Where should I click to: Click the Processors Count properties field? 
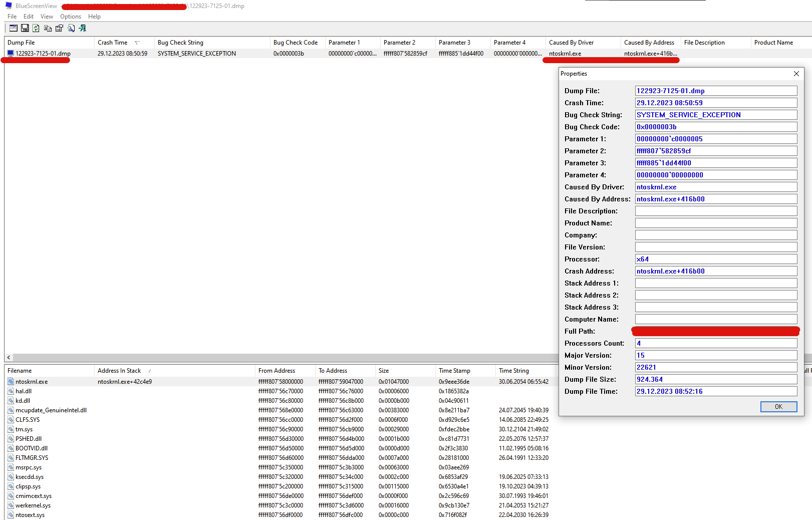pyautogui.click(x=716, y=343)
